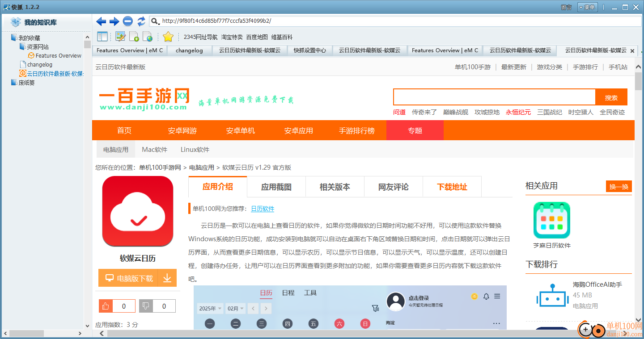Click 手游排行 in the top links

point(585,67)
